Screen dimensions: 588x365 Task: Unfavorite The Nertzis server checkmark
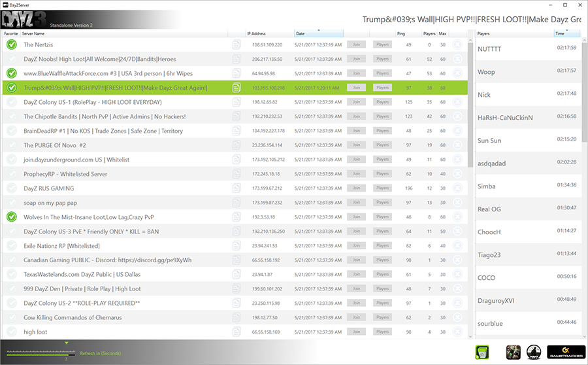(x=12, y=44)
